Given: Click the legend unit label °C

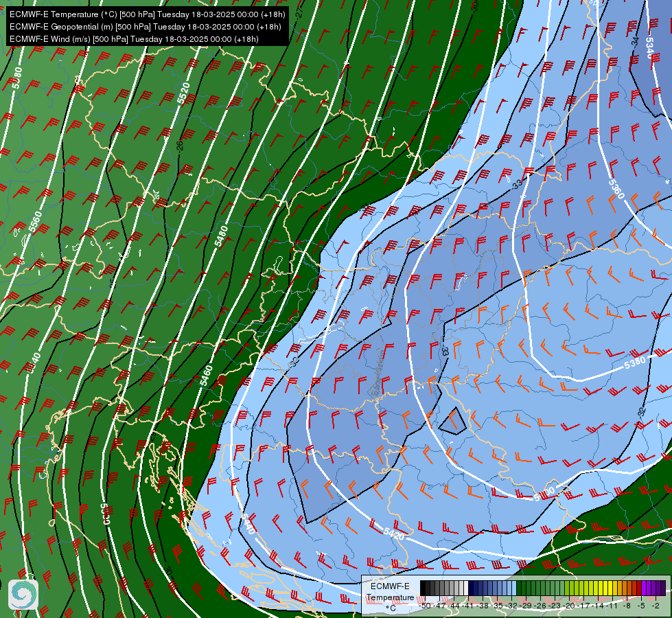Looking at the screenshot, I should 391,608.
